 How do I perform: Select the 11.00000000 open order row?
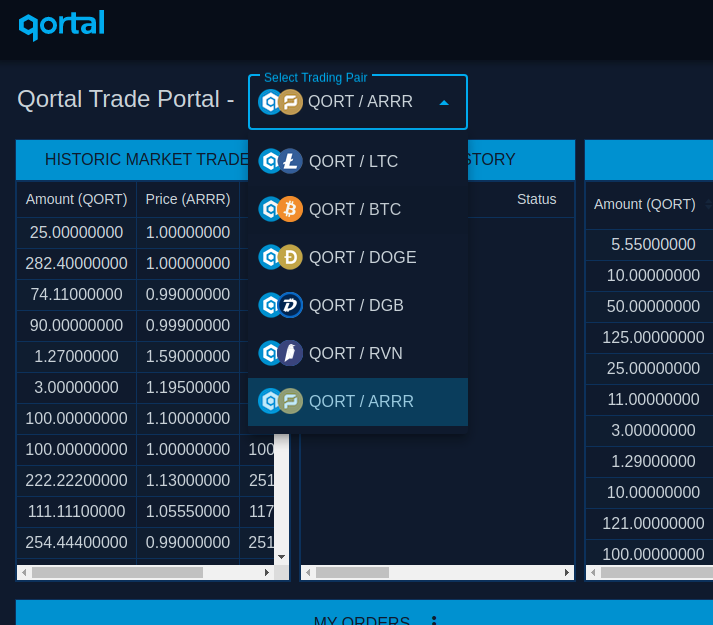(649, 399)
